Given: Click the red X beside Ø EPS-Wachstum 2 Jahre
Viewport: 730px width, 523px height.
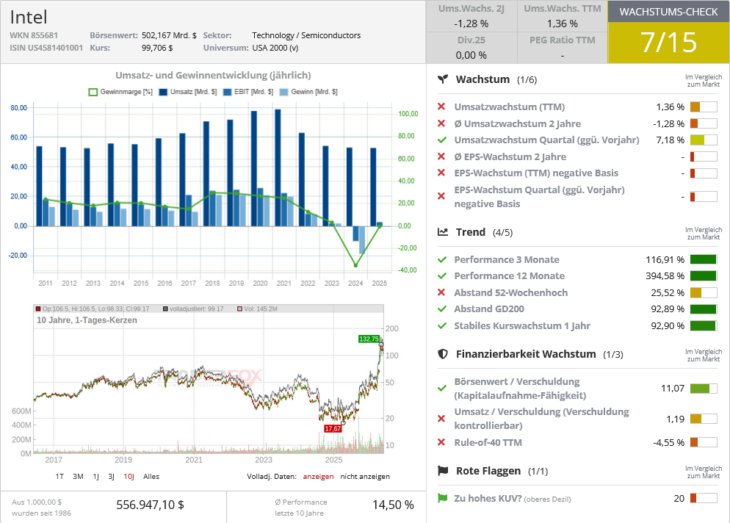Looking at the screenshot, I should point(441,156).
